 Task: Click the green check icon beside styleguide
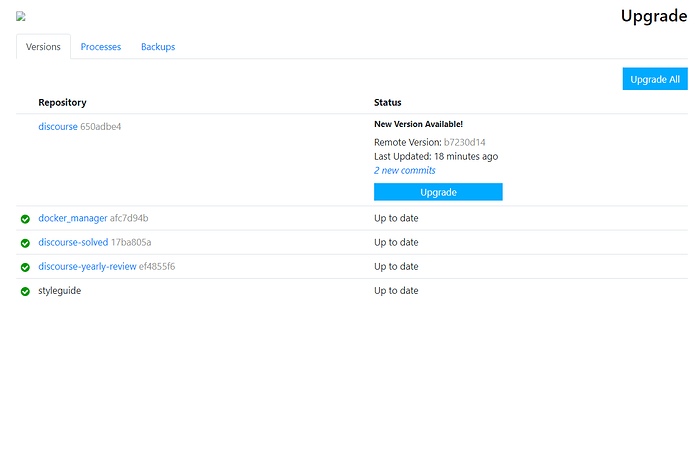pos(25,291)
